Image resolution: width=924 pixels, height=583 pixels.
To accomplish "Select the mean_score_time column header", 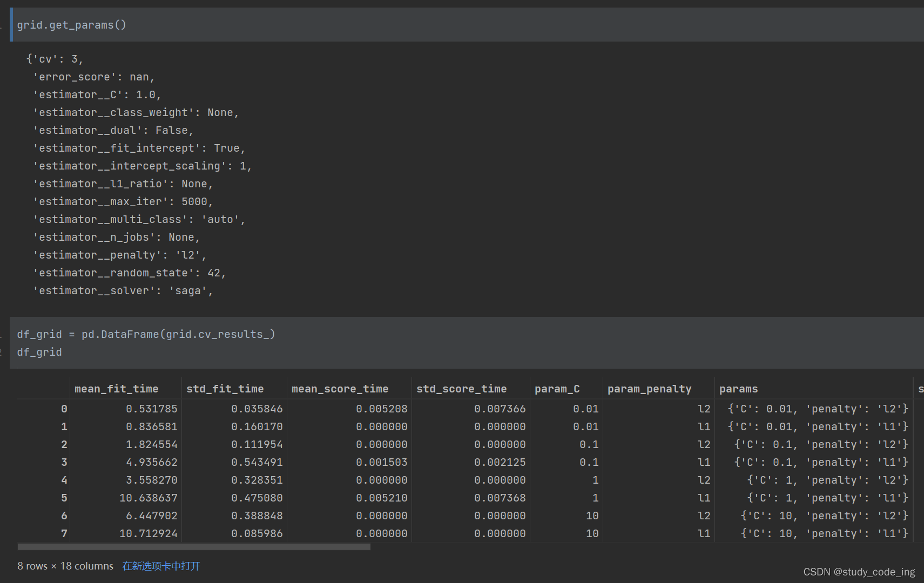I will tap(340, 388).
